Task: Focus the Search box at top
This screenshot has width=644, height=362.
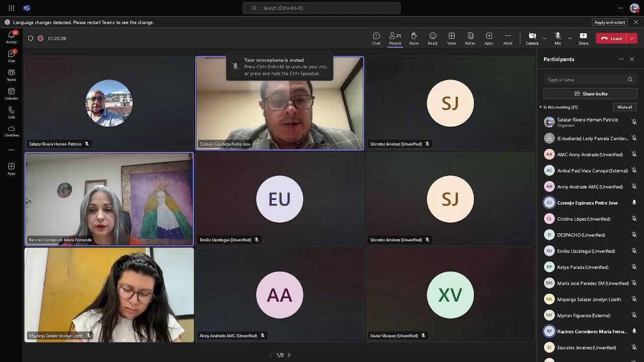Action: [321, 8]
